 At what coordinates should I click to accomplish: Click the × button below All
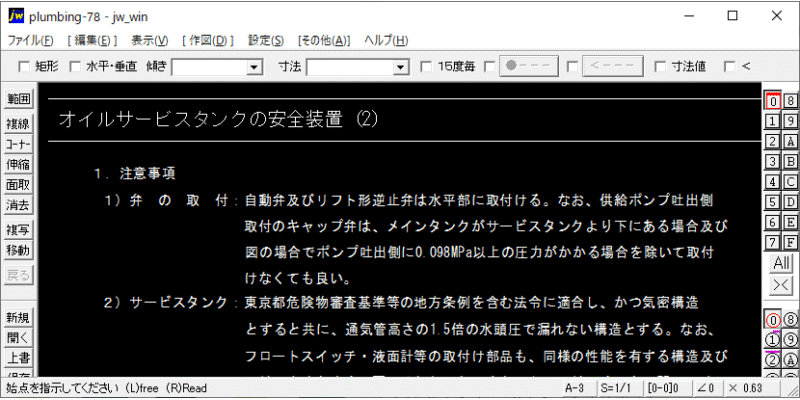click(x=782, y=285)
